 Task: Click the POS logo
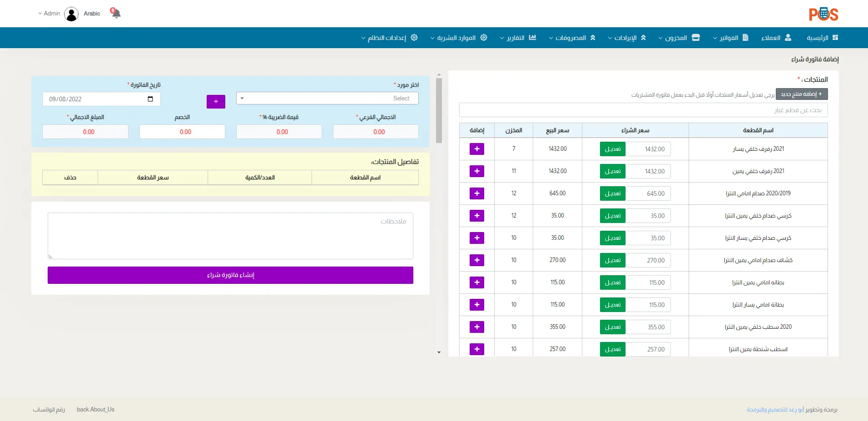823,15
